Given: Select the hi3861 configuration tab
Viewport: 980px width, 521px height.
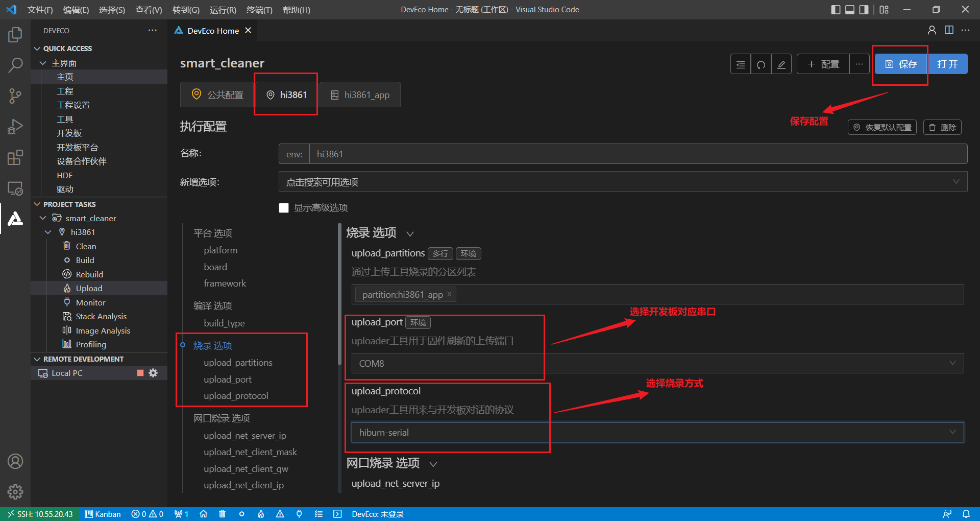Looking at the screenshot, I should 286,94.
